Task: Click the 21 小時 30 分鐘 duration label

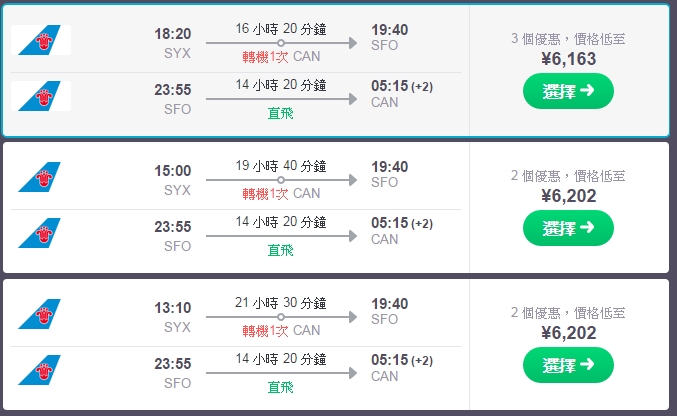Action: click(280, 302)
